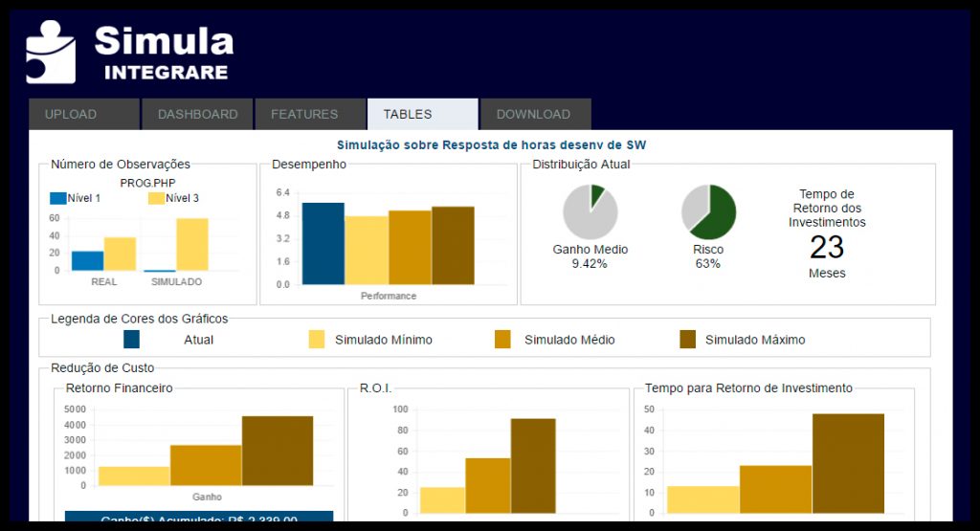980x531 pixels.
Task: Click the Ganho($) Acumulado banner
Action: tap(199, 517)
